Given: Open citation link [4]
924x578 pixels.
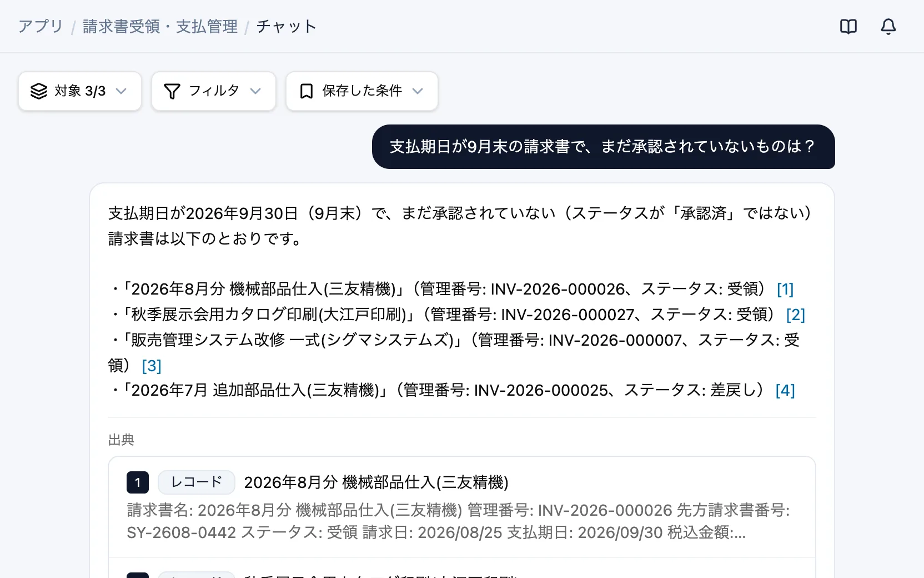Looking at the screenshot, I should (x=785, y=390).
